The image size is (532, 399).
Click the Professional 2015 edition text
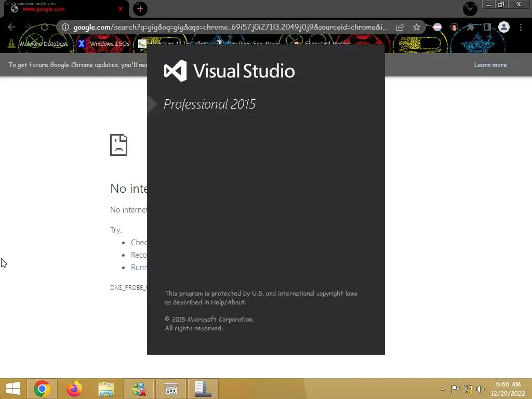209,104
